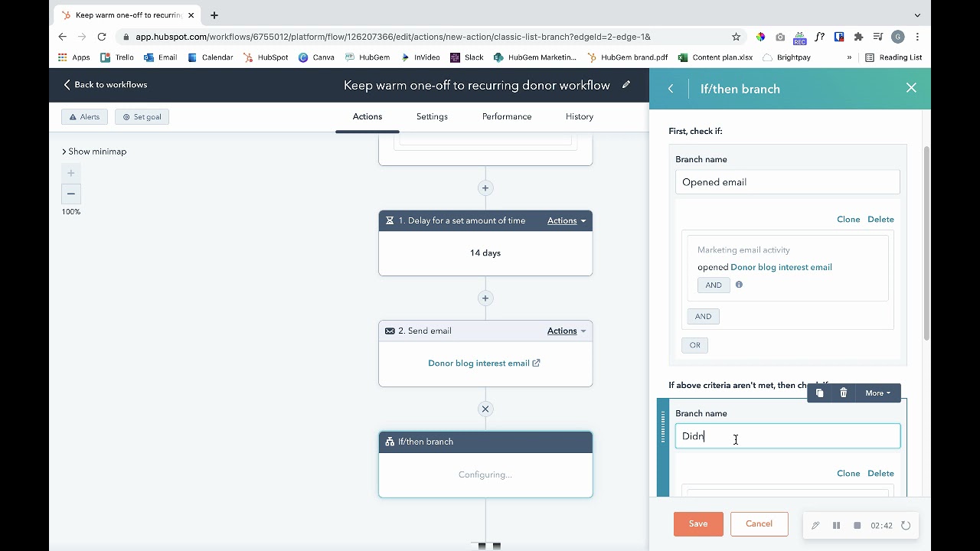Click the outer AND button below filter
The image size is (980, 551).
pyautogui.click(x=703, y=316)
